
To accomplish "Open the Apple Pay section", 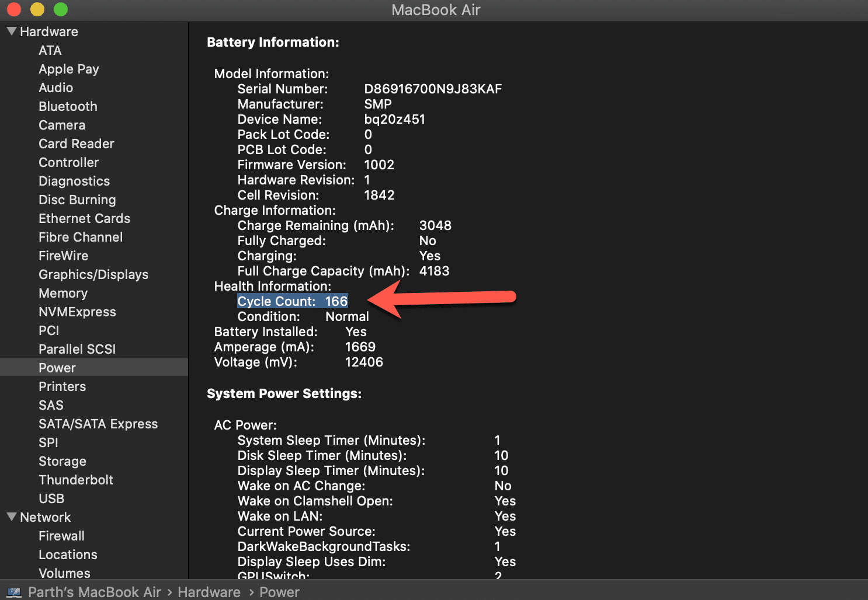I will [69, 69].
